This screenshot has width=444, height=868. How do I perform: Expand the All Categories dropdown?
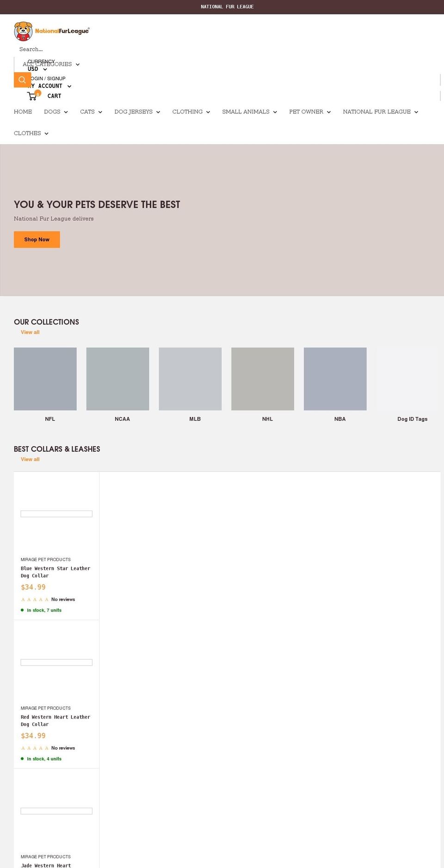(x=51, y=64)
